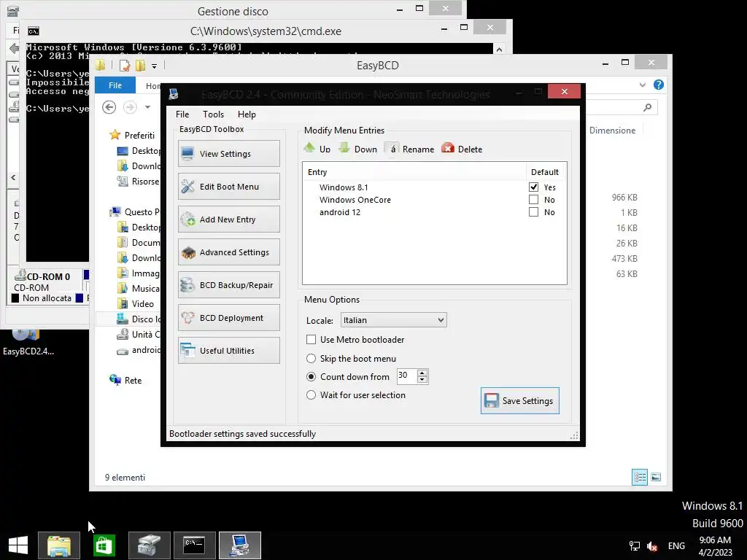
Task: Open Advanced Settings in EasyBCD
Action: 228,252
